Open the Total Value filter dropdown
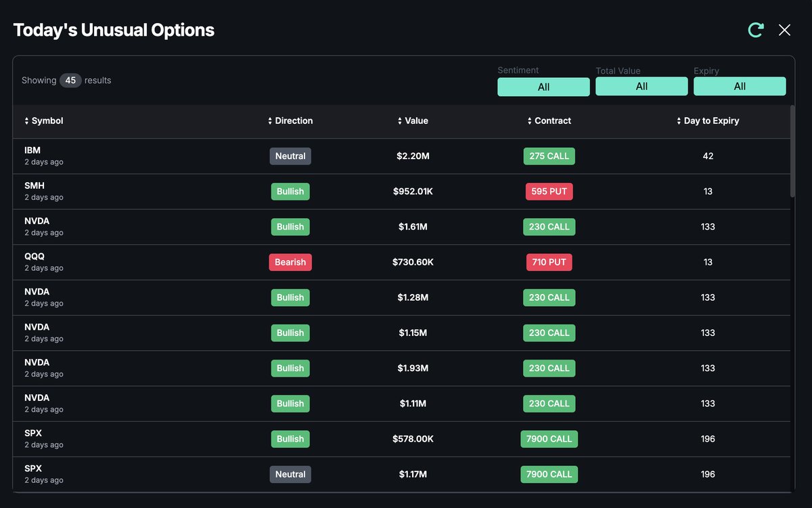 point(641,86)
